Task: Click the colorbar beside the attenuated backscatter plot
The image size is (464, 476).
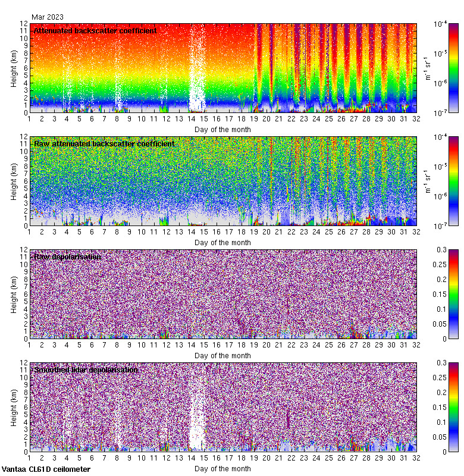Action: click(x=453, y=68)
